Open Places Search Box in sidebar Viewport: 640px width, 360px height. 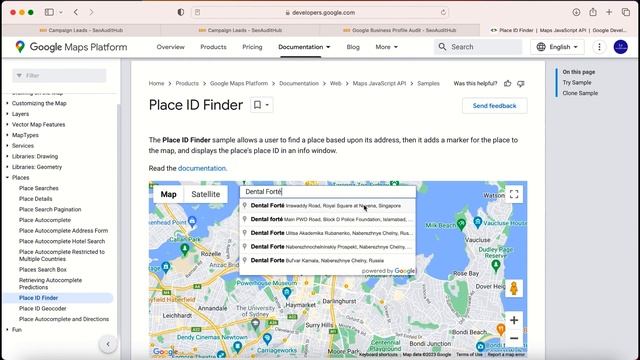coord(42,270)
